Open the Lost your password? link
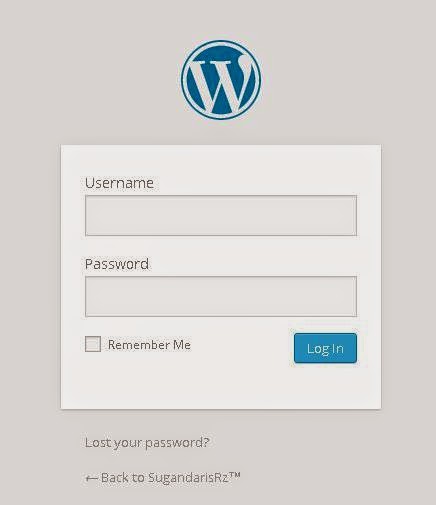 point(147,443)
